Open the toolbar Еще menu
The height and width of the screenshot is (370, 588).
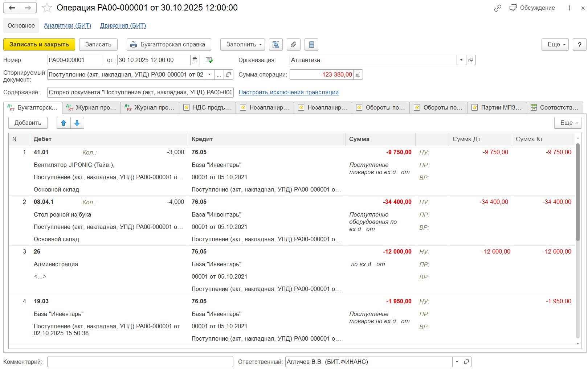point(555,45)
